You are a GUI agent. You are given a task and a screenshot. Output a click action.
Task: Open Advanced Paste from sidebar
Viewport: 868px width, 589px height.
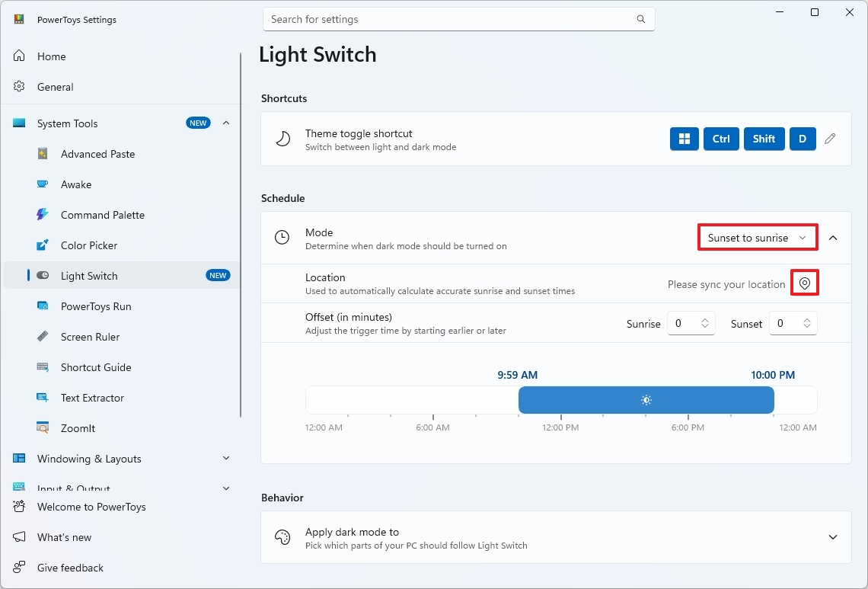tap(97, 154)
